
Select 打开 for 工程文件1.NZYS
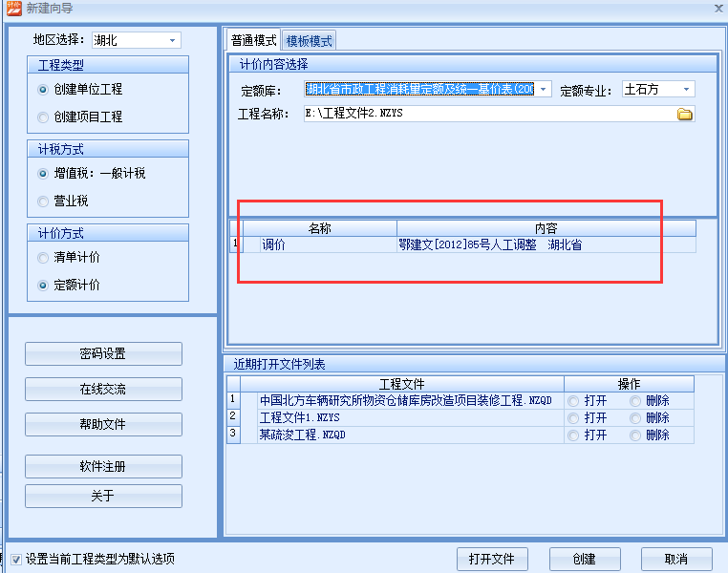(x=573, y=418)
